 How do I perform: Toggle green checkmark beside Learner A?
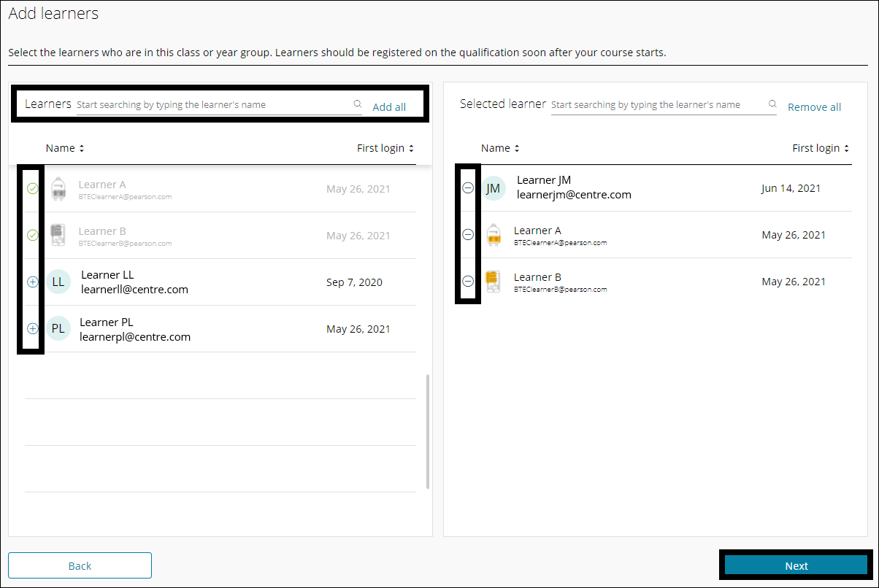point(32,189)
